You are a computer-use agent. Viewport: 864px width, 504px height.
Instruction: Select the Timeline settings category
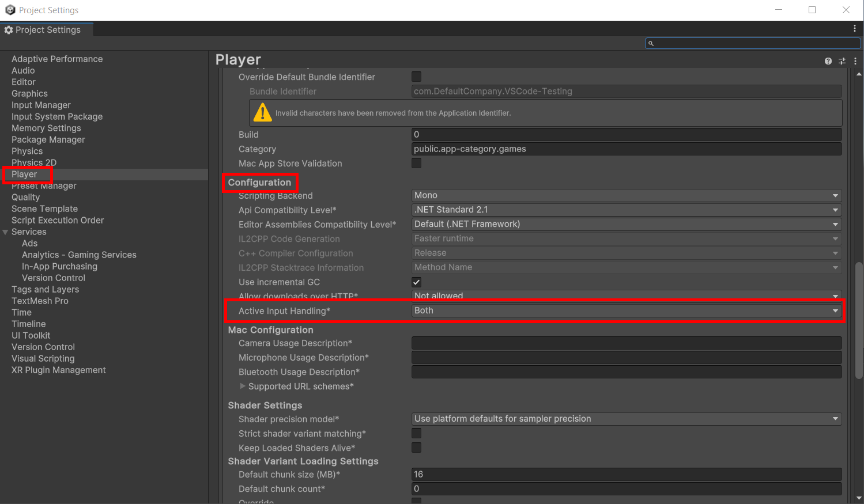29,324
